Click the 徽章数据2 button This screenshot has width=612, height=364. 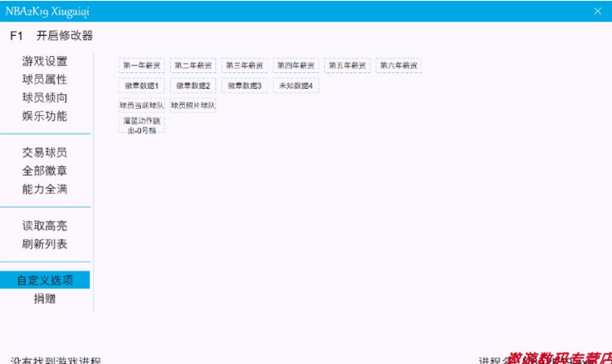[193, 86]
